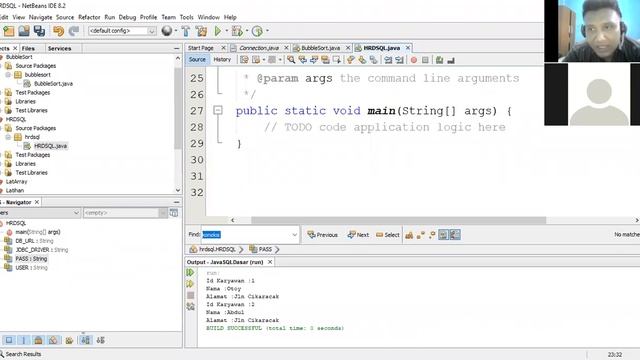This screenshot has width=640, height=360.
Task: Click the Next search result button
Action: (x=358, y=235)
